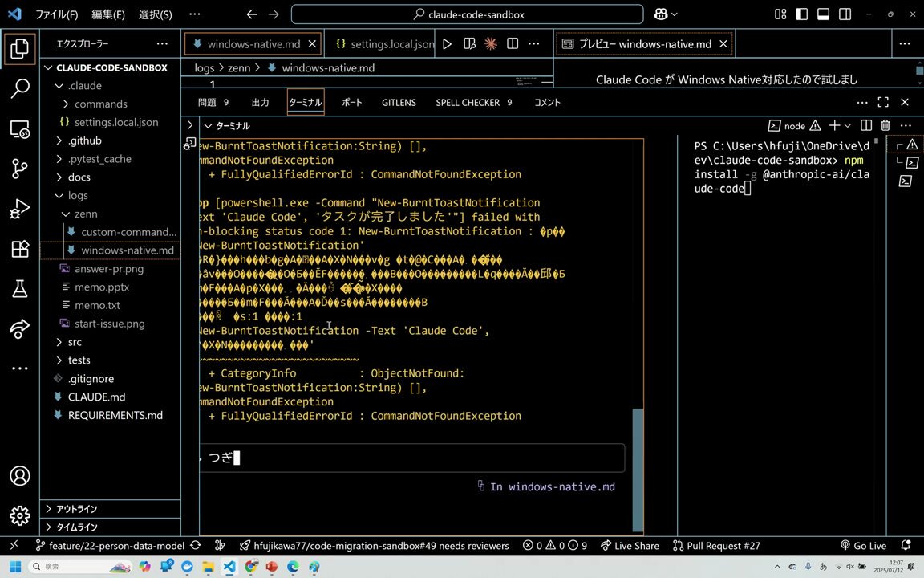Viewport: 924px width, 578px height.
Task: Open the Source Control view
Action: point(19,169)
